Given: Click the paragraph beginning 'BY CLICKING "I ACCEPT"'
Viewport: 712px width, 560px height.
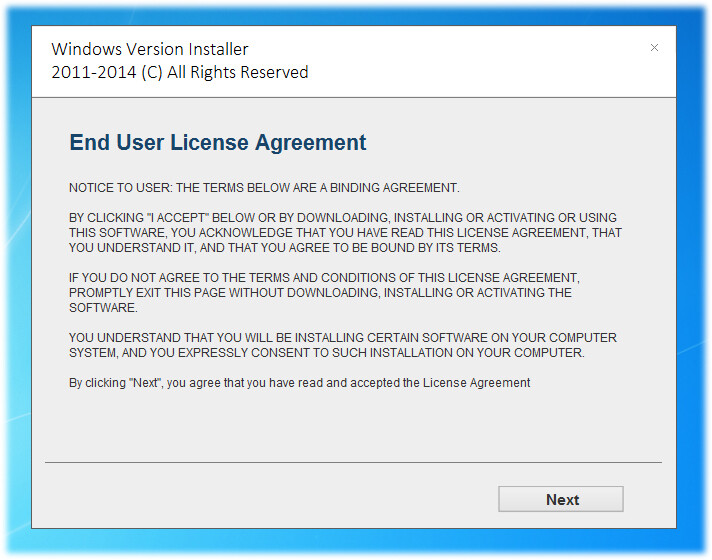Looking at the screenshot, I should pyautogui.click(x=345, y=233).
